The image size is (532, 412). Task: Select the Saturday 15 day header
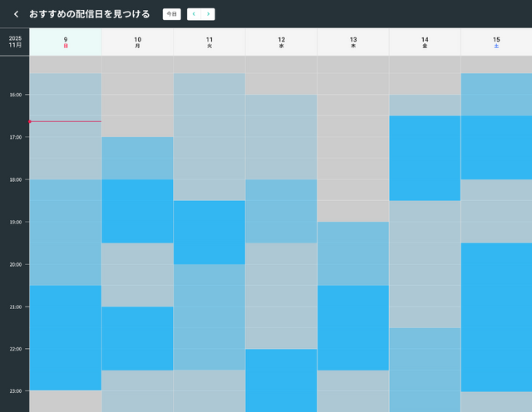[x=496, y=42]
